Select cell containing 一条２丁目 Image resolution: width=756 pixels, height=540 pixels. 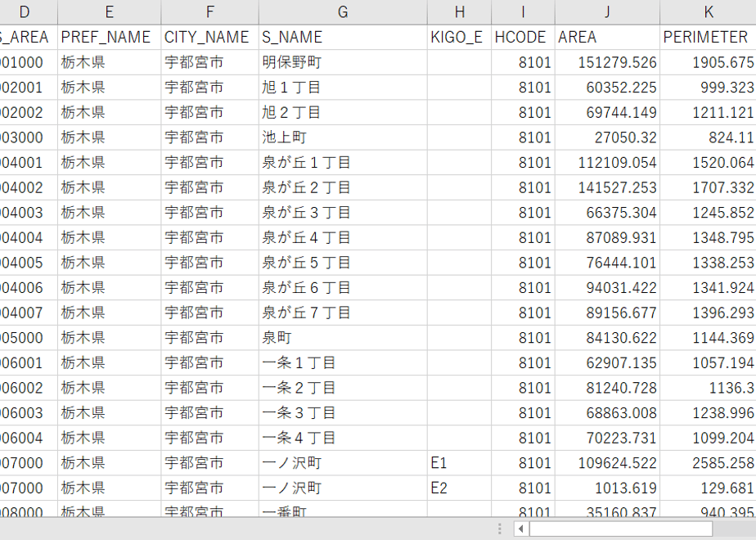343,388
